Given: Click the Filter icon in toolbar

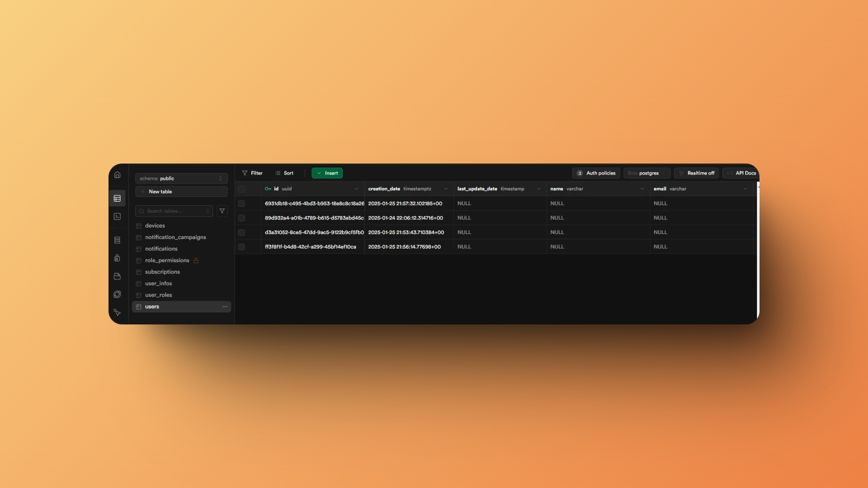Looking at the screenshot, I should pos(245,173).
